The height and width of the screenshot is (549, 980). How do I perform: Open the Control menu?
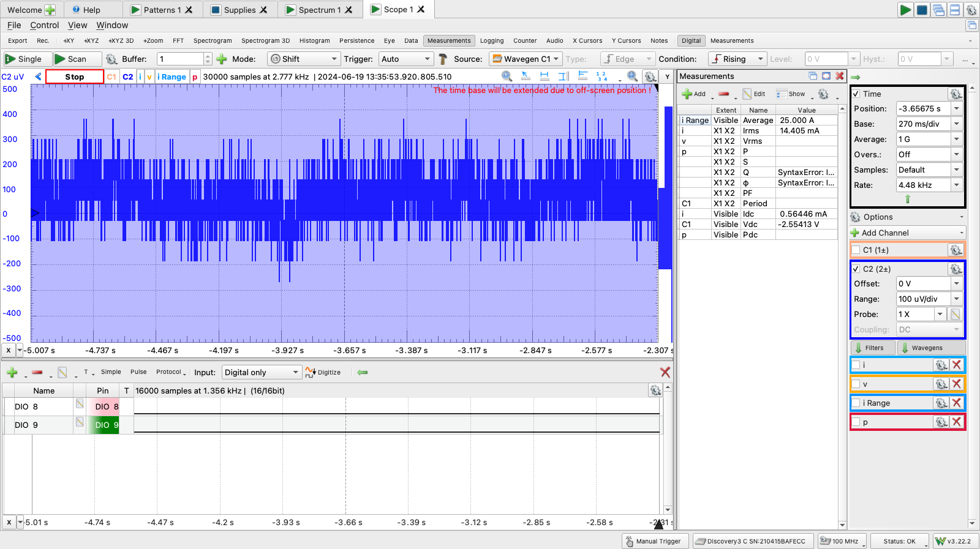click(x=45, y=25)
